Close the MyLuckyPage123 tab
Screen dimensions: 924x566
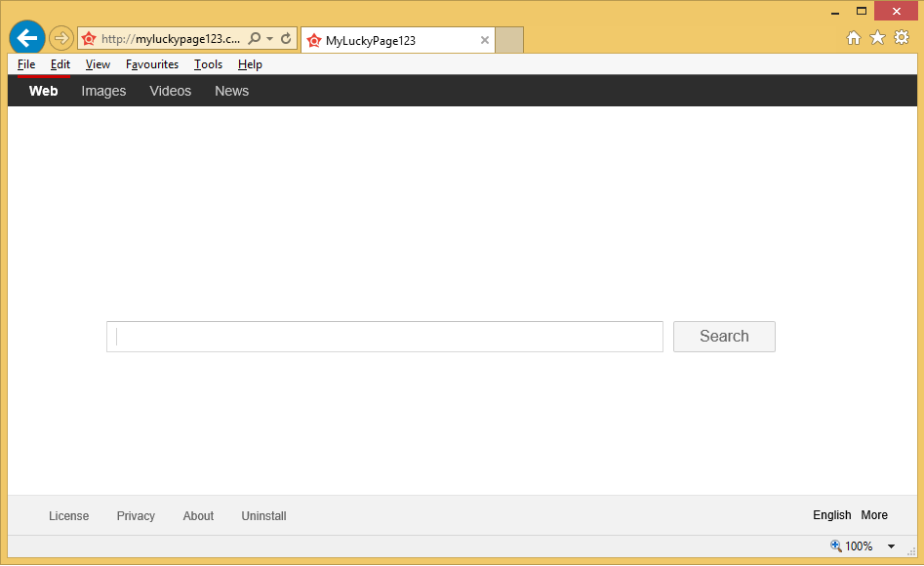point(485,40)
